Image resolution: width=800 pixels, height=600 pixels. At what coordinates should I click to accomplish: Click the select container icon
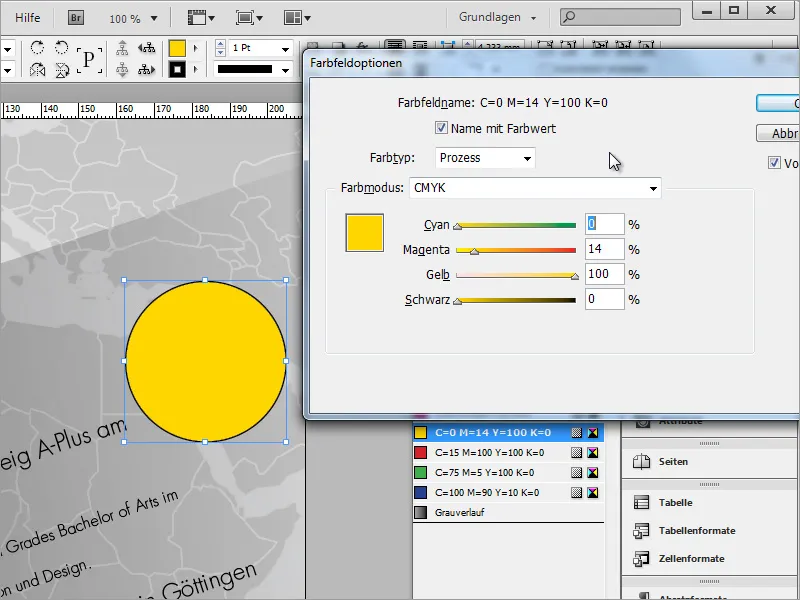pos(122,48)
